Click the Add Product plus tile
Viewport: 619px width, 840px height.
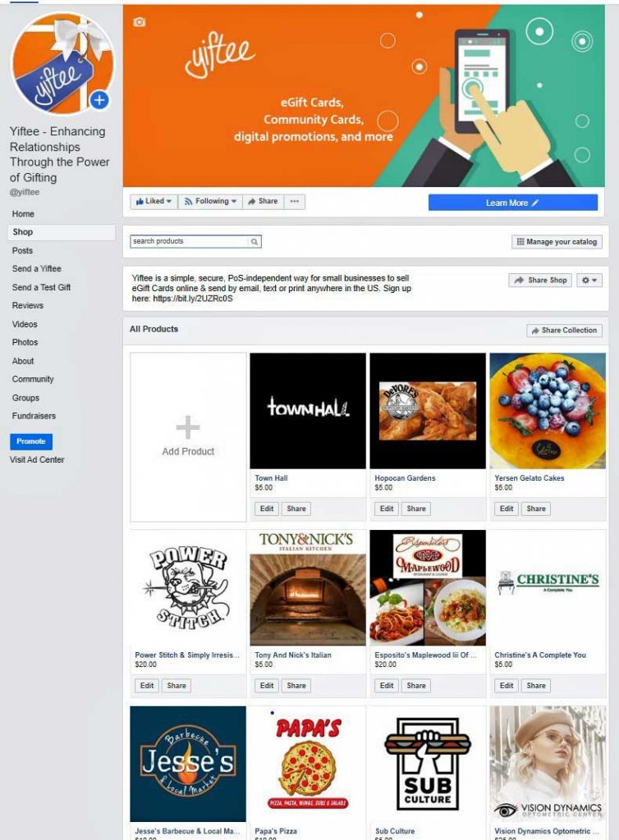[188, 436]
